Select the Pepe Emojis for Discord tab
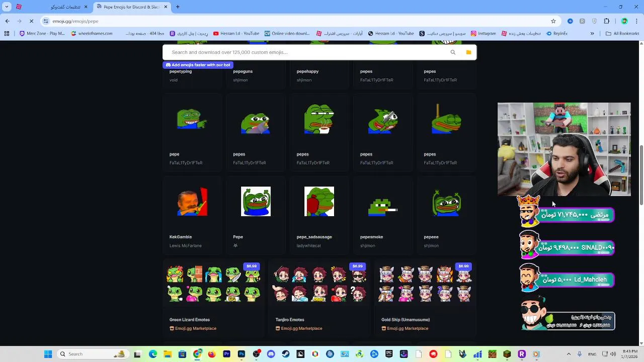The width and height of the screenshot is (644, 362). (132, 7)
